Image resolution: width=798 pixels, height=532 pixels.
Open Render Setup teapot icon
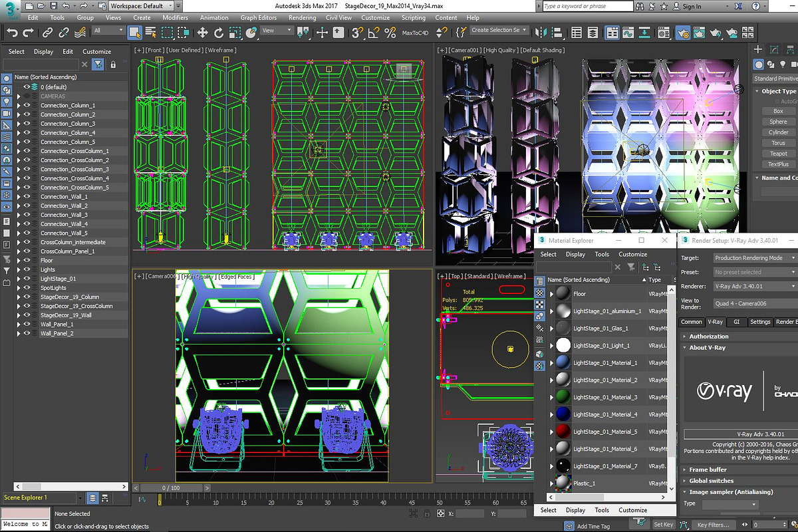(683, 32)
